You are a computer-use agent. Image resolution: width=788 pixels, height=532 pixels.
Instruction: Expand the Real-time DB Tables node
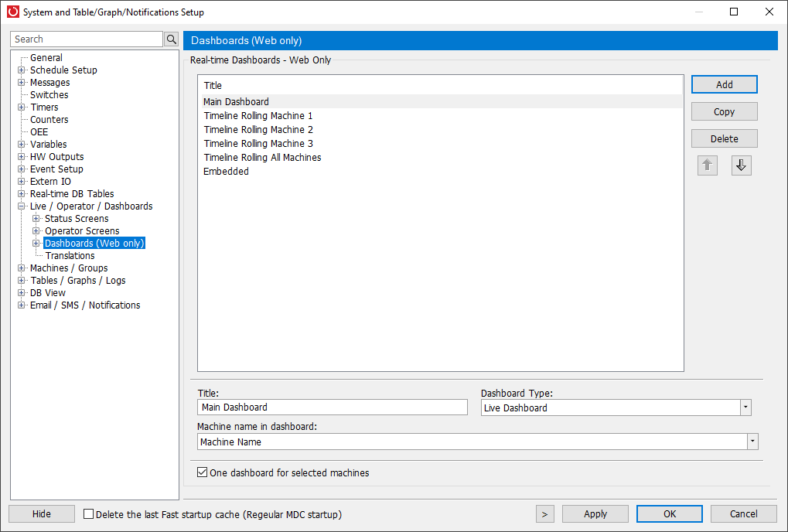21,194
